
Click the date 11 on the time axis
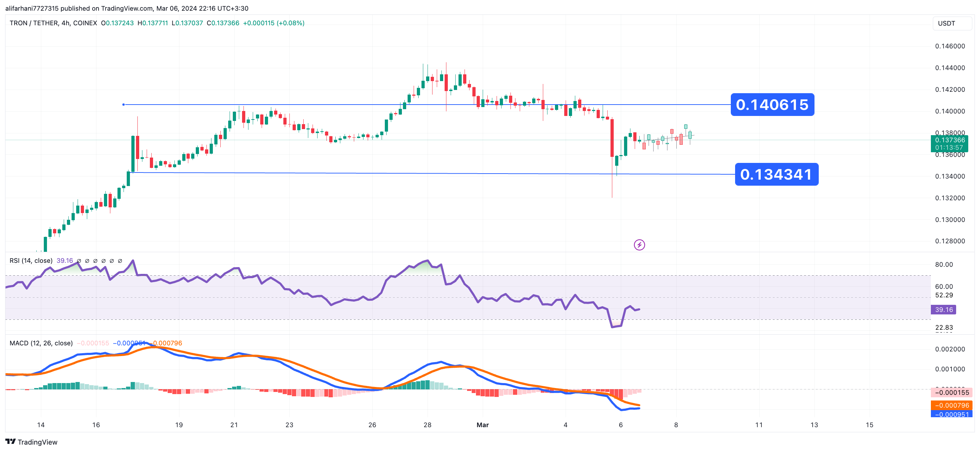pos(759,425)
